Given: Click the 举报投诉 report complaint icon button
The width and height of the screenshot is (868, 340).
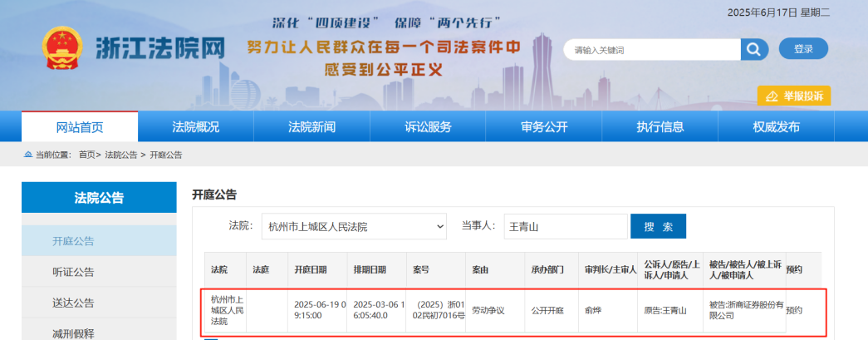Looking at the screenshot, I should pyautogui.click(x=793, y=96).
